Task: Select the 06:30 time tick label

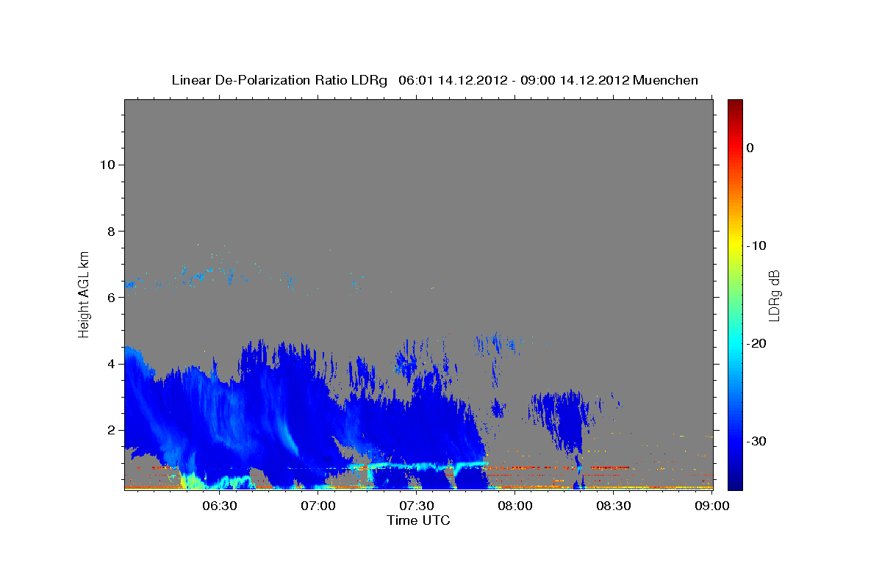Action: coord(219,506)
